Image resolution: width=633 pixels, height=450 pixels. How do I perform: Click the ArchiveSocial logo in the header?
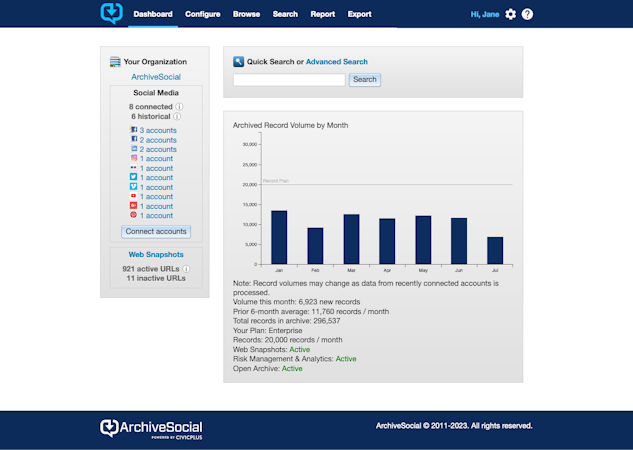(111, 13)
